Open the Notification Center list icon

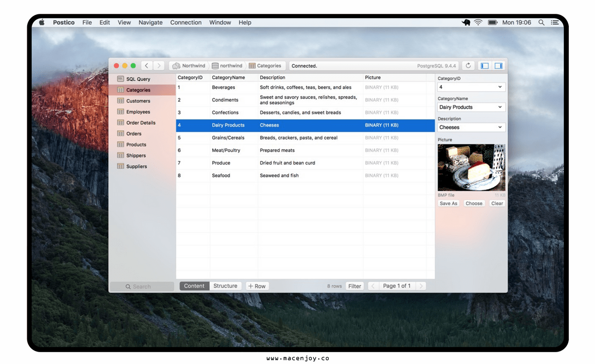[x=555, y=22]
